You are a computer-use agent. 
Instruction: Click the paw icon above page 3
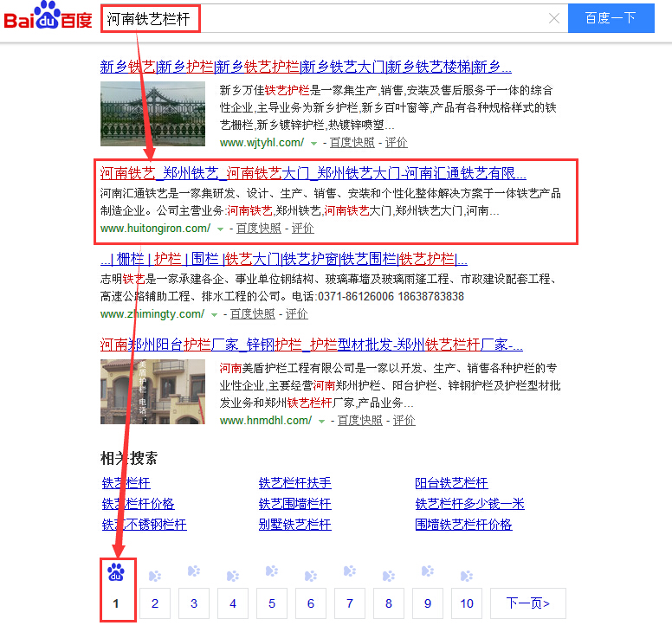pyautogui.click(x=194, y=571)
